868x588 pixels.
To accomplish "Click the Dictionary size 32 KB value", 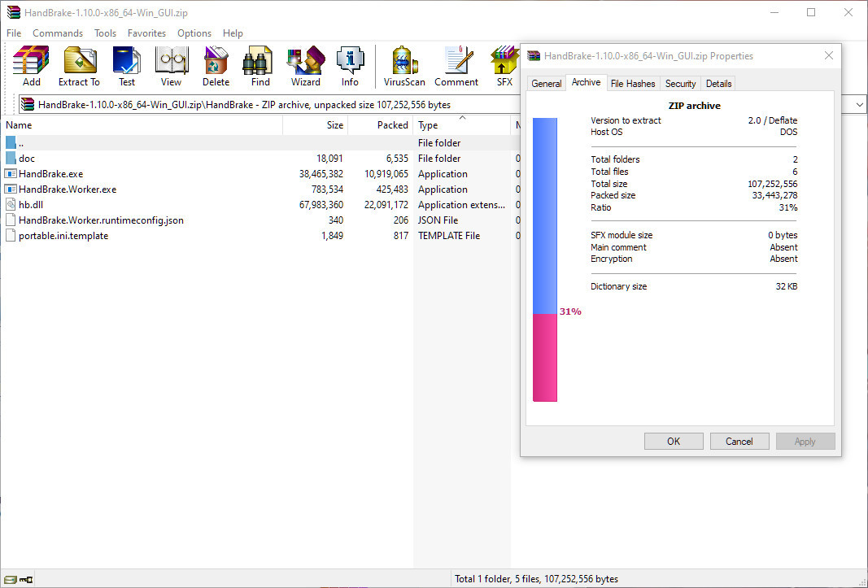I will point(787,286).
